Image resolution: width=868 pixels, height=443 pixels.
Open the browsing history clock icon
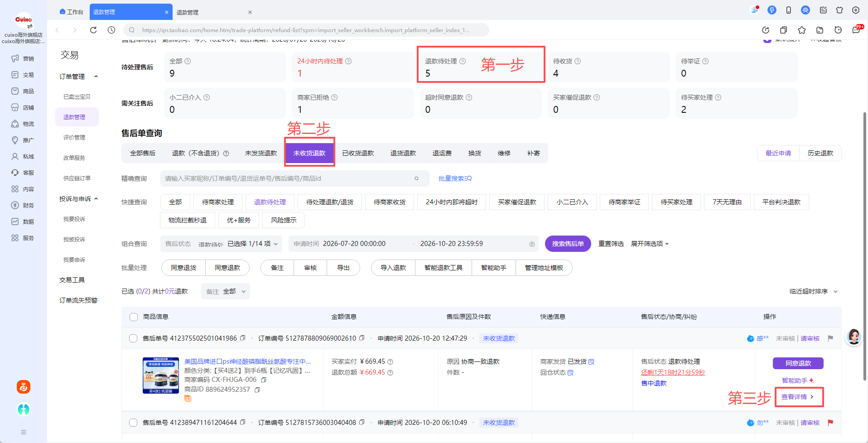(111, 30)
